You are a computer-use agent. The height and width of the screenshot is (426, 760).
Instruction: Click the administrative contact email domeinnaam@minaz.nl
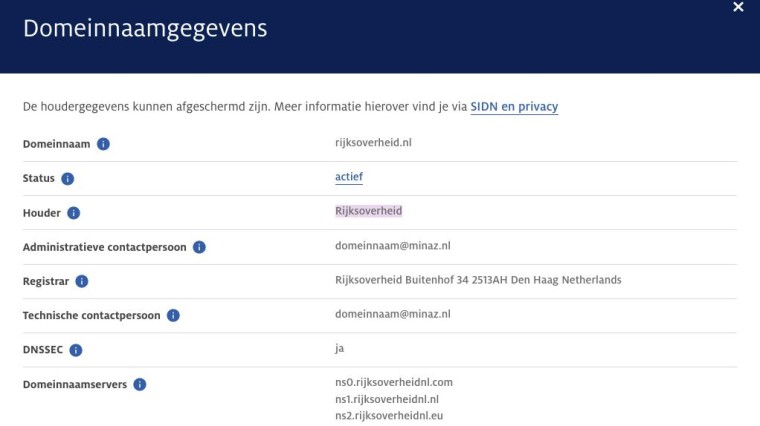pos(393,246)
